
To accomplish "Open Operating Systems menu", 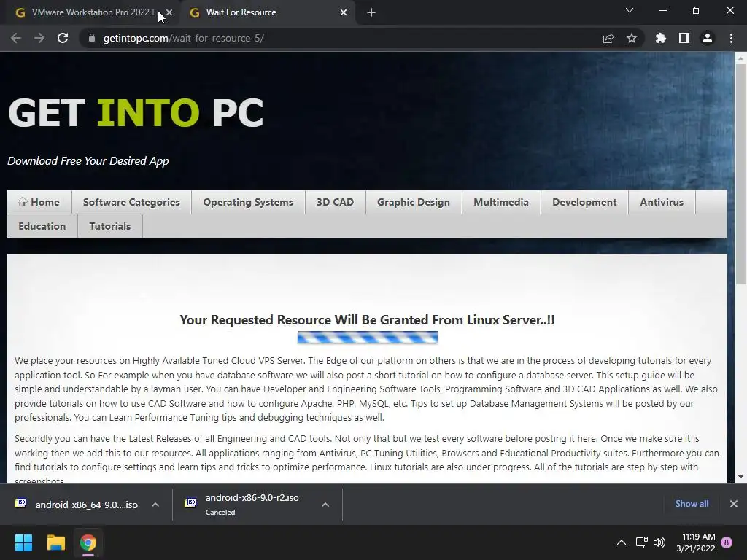I will pos(248,202).
